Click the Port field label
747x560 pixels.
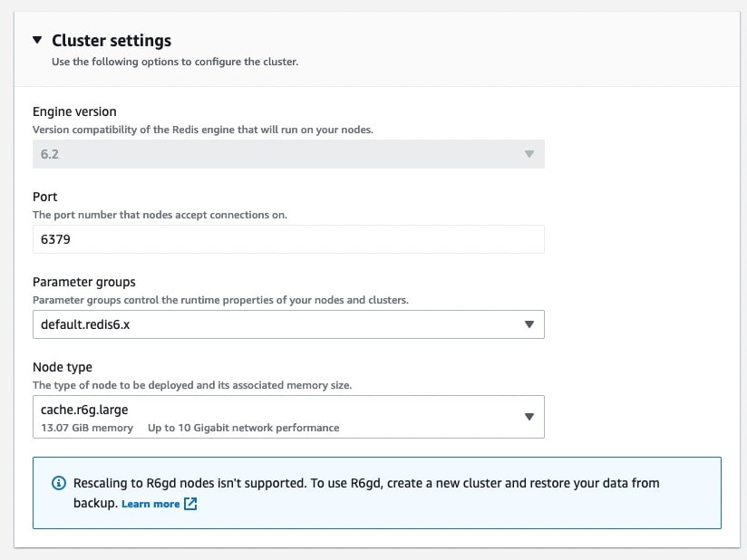tap(45, 197)
